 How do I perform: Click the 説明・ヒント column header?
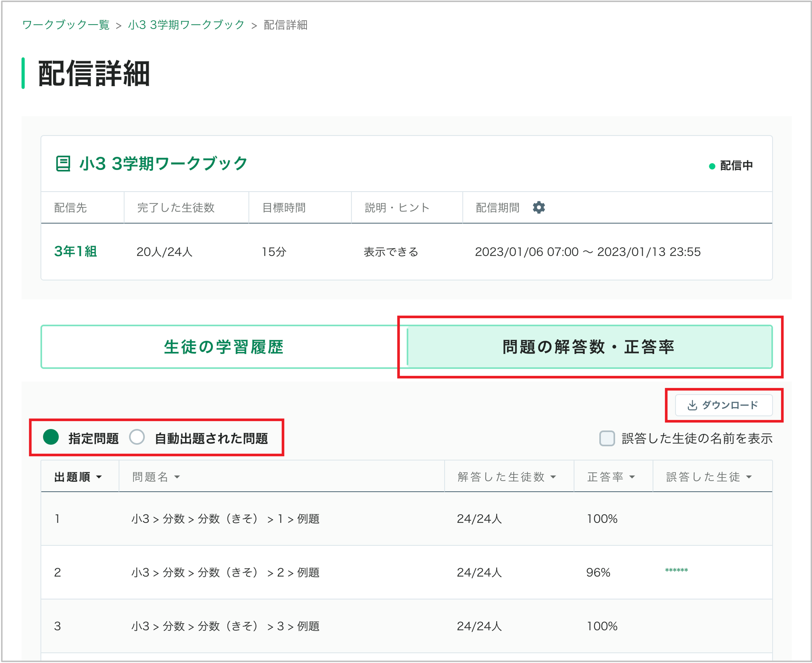pos(397,208)
